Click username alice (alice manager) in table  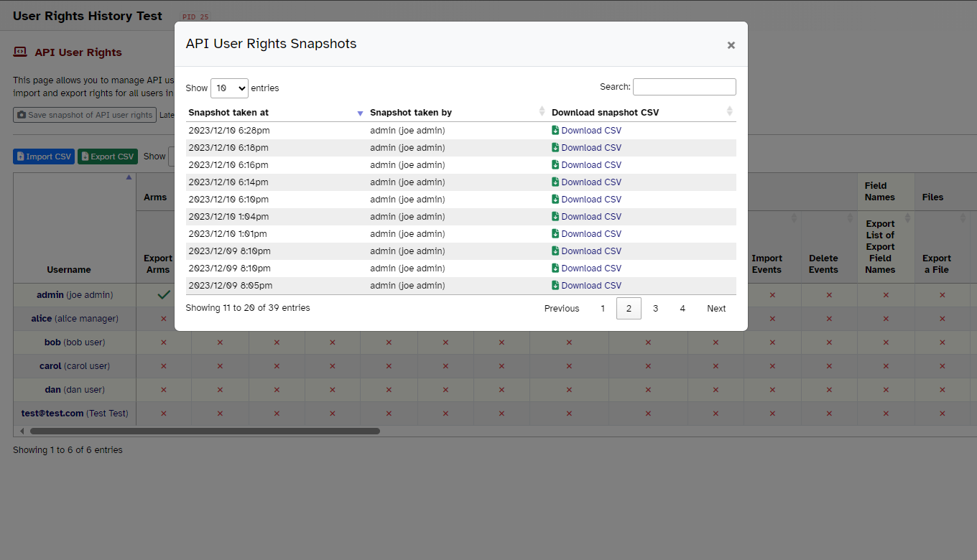click(75, 319)
